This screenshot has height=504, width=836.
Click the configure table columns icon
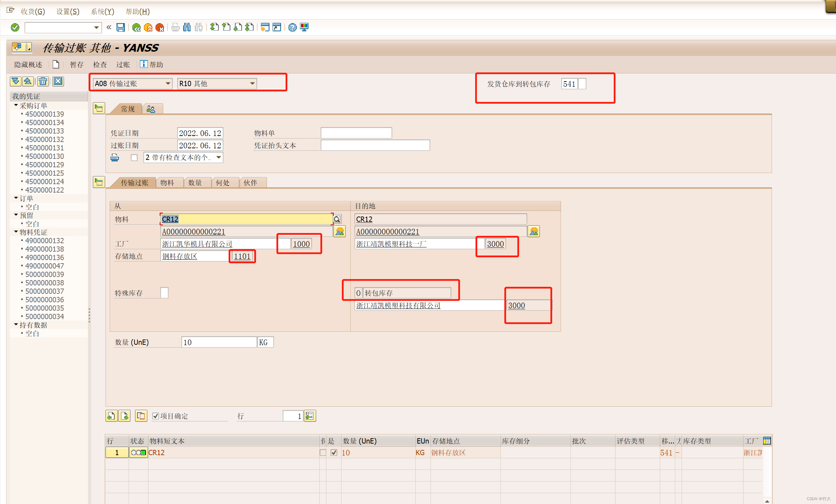click(x=767, y=441)
